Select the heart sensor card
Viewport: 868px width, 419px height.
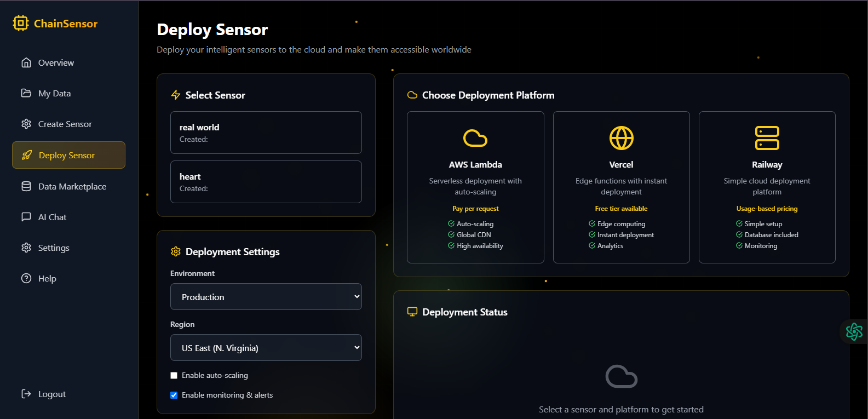[266, 182]
